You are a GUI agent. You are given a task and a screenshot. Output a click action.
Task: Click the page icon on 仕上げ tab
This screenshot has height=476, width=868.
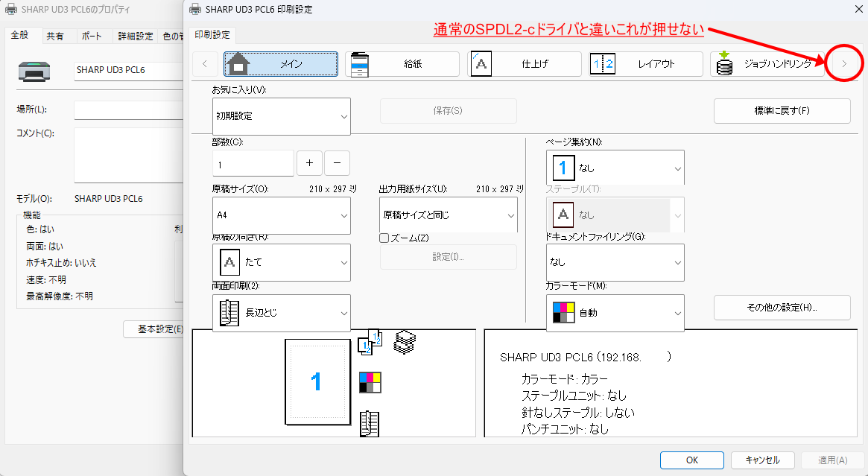coord(481,63)
